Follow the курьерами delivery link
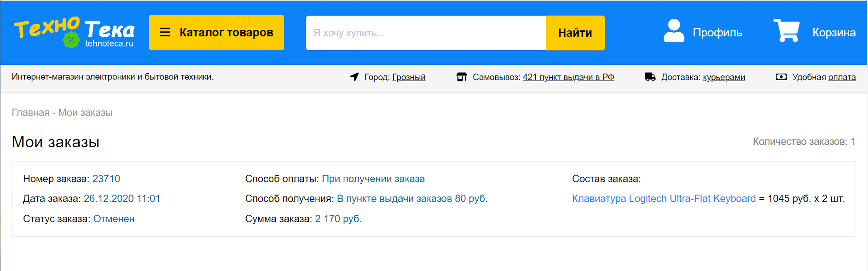Viewport: 868px width, 271px height. click(723, 77)
